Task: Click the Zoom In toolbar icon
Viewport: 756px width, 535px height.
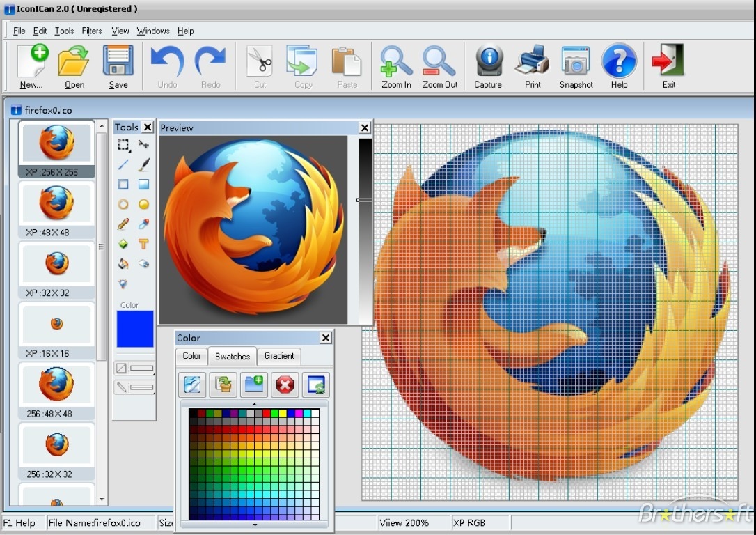Action: coord(395,63)
